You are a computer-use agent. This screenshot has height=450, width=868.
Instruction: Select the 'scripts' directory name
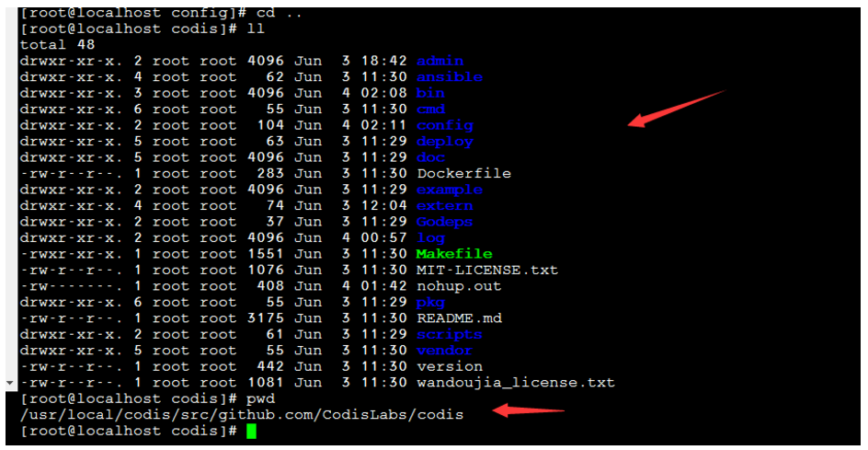[x=450, y=335]
